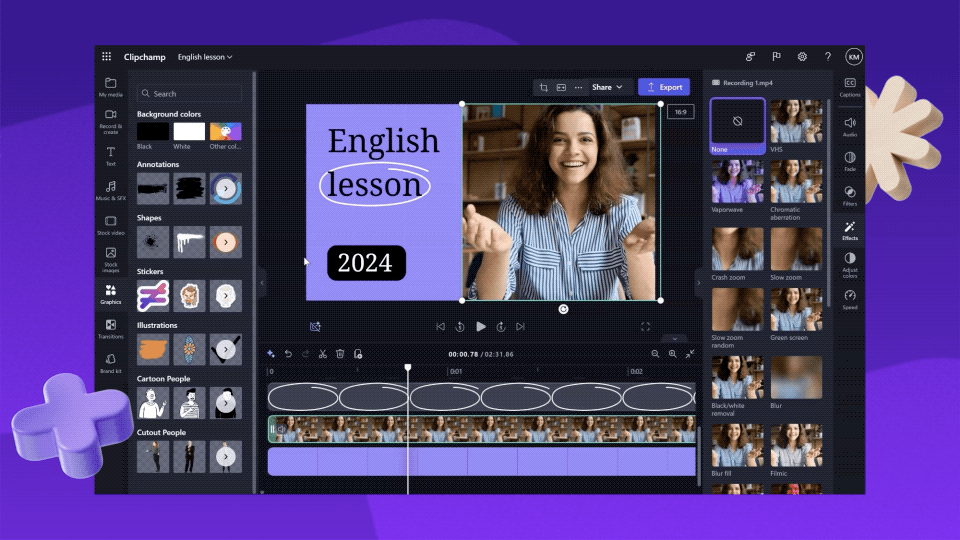This screenshot has height=540, width=960.
Task: Fit the timeline to screen
Action: coord(690,354)
